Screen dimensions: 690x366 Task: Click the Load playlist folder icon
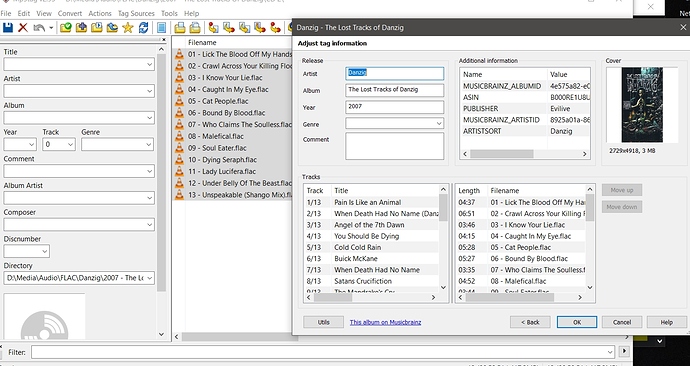[x=97, y=28]
